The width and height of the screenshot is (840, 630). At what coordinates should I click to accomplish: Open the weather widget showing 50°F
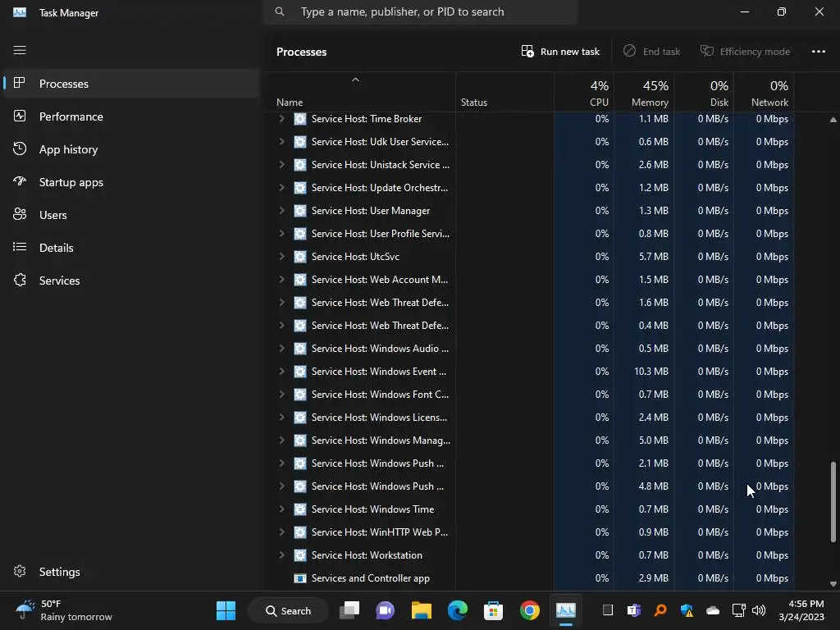coord(64,610)
